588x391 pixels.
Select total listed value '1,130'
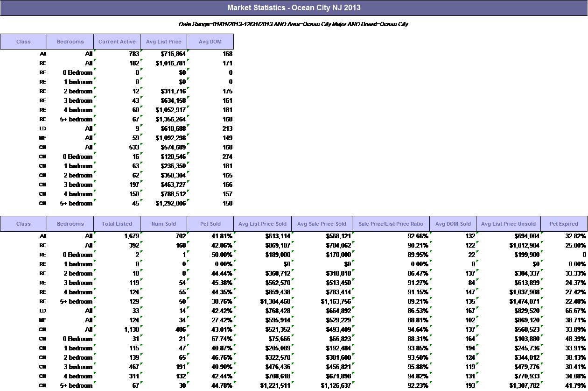pyautogui.click(x=131, y=329)
